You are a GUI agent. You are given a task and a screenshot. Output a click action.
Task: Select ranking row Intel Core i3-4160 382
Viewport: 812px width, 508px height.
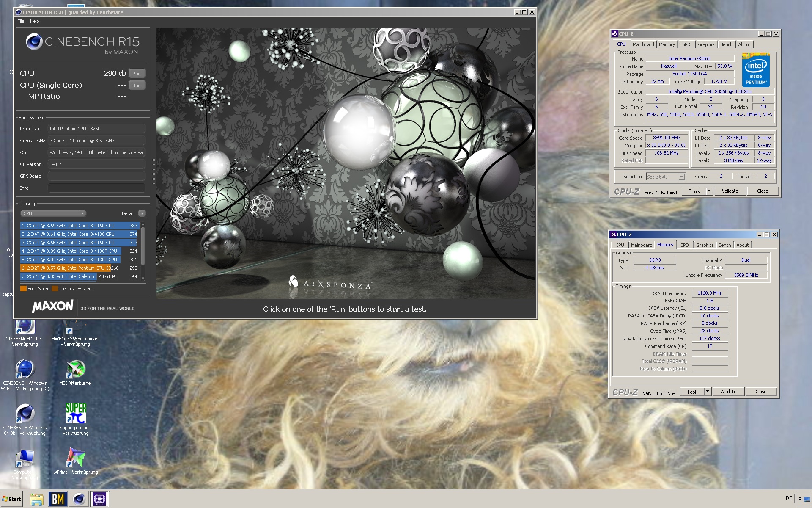click(80, 226)
